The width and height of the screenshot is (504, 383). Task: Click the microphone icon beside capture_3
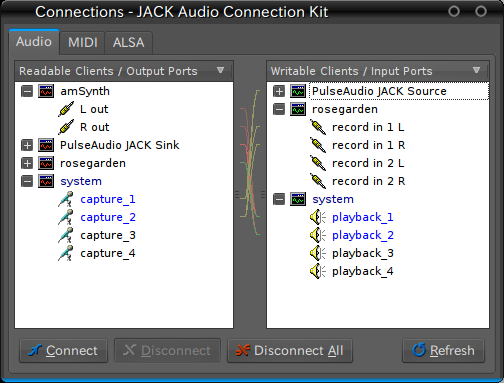click(x=66, y=235)
